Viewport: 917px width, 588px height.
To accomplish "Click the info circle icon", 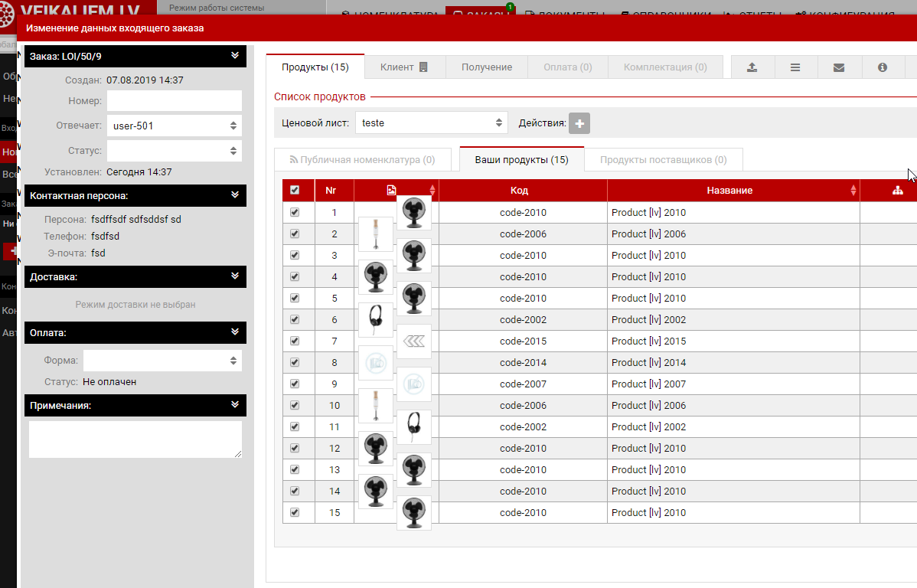I will click(882, 67).
